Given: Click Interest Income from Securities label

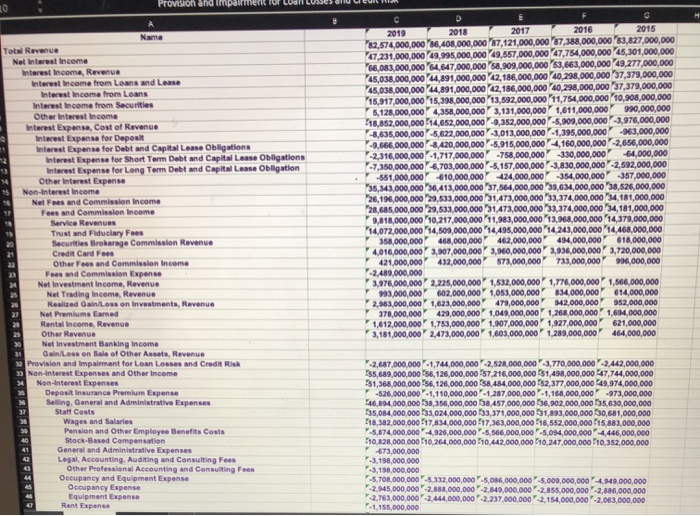Looking at the screenshot, I should tap(93, 105).
